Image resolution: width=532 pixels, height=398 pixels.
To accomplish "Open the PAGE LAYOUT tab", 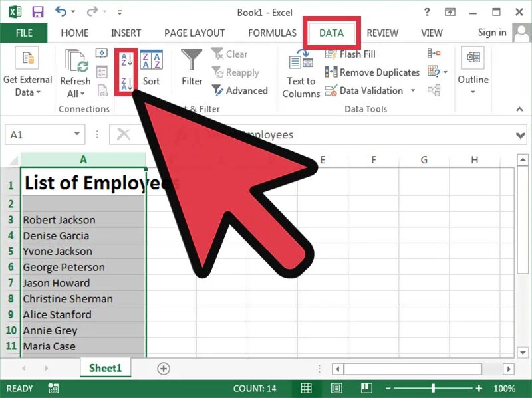I will (x=194, y=33).
